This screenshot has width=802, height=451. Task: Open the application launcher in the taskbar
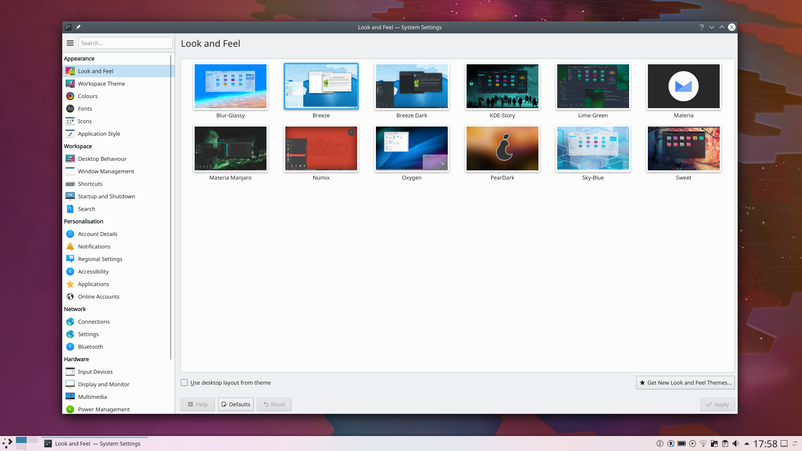pos(7,443)
